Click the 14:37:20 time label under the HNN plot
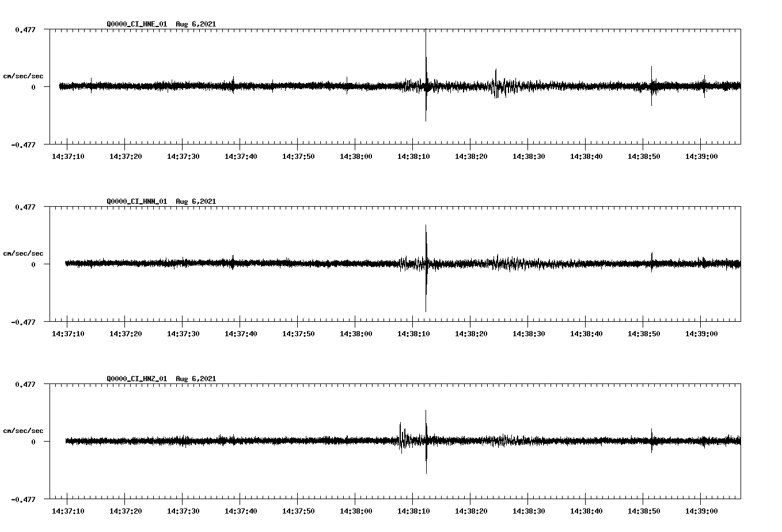Viewport: 782px width, 532px height. click(126, 334)
